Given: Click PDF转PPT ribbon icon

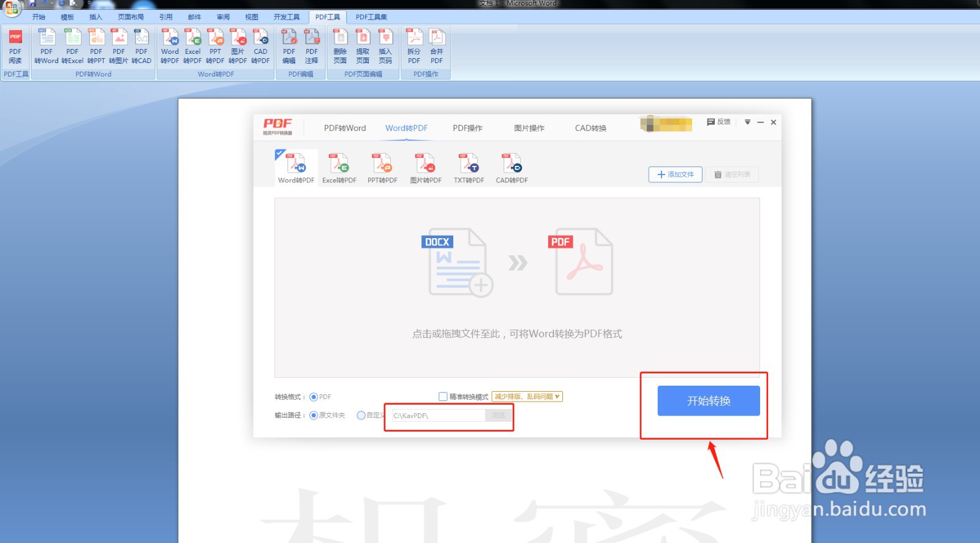Looking at the screenshot, I should tap(96, 47).
